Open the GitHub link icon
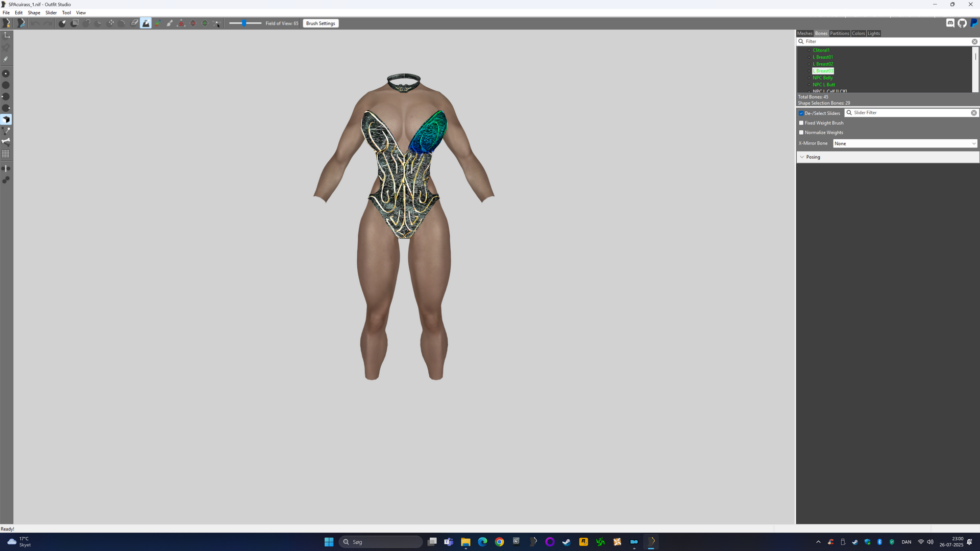This screenshot has width=980, height=551. tap(962, 23)
